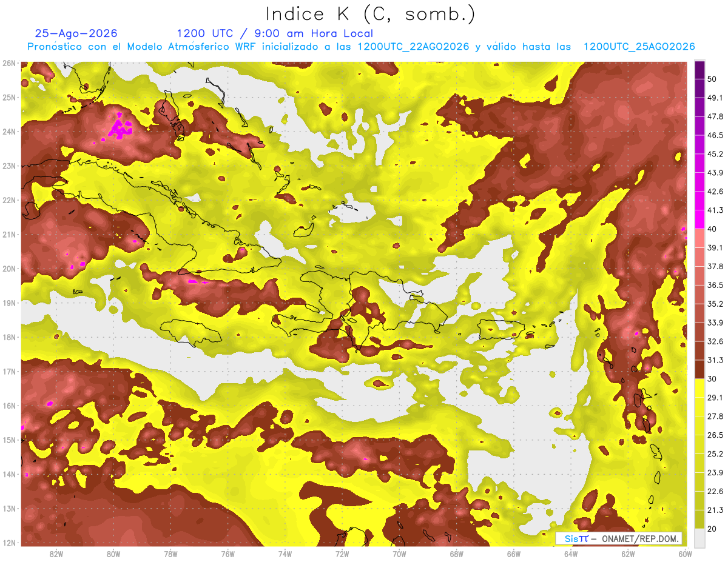Click the longitude axis label "68W"
This screenshot has width=728, height=562.
tap(456, 554)
